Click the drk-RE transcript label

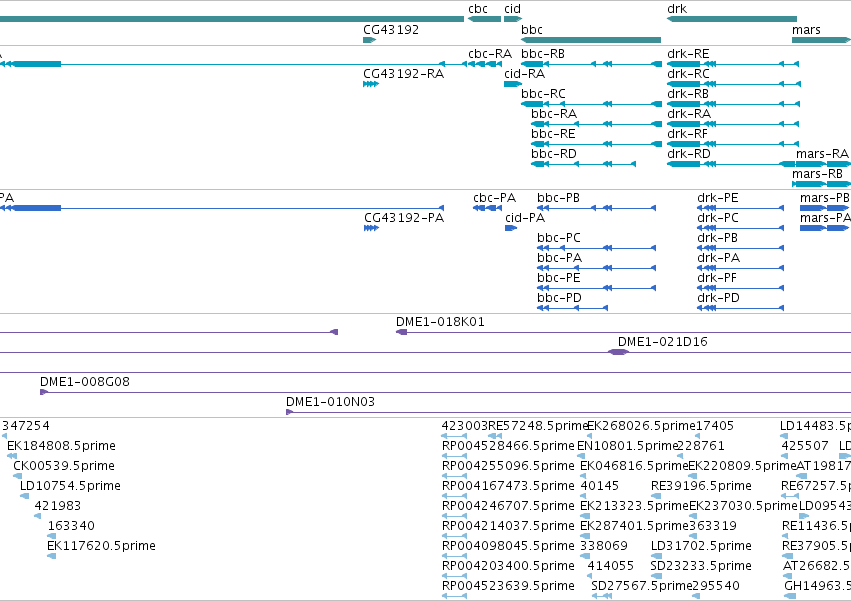coord(688,54)
